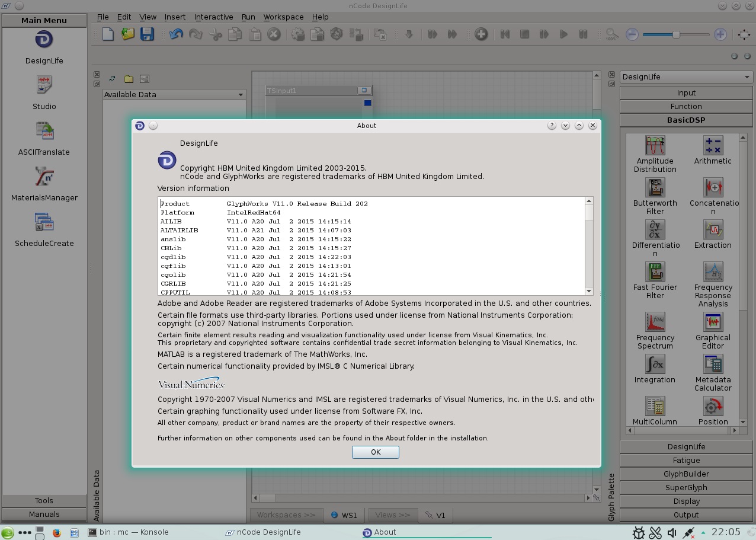Open the Insert menu
This screenshot has width=756, height=540.
pos(175,17)
